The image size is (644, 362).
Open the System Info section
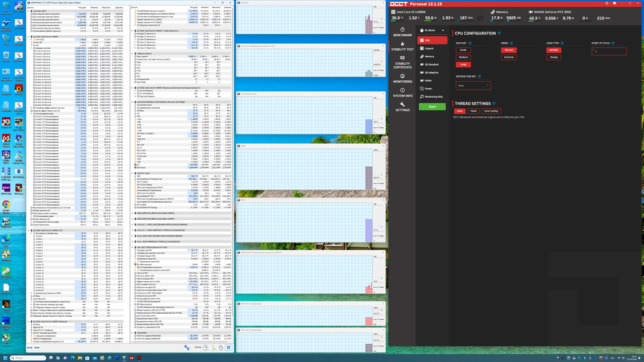(402, 93)
